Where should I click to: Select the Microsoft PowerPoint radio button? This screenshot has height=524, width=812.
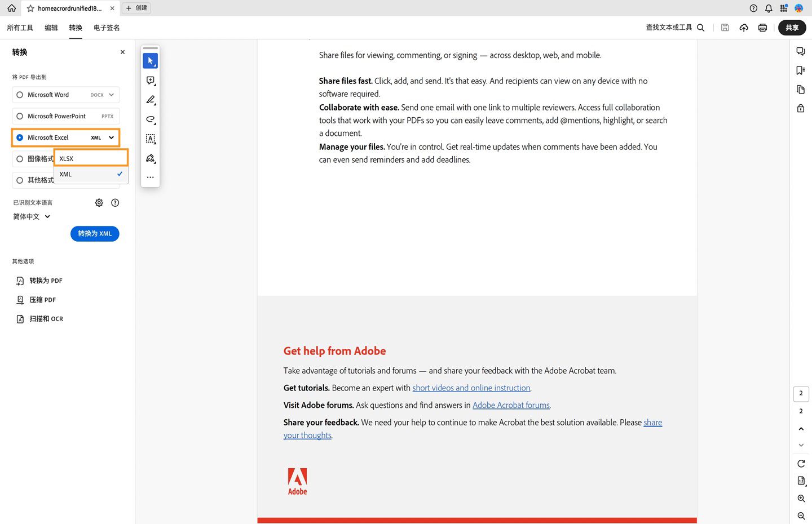coord(20,116)
